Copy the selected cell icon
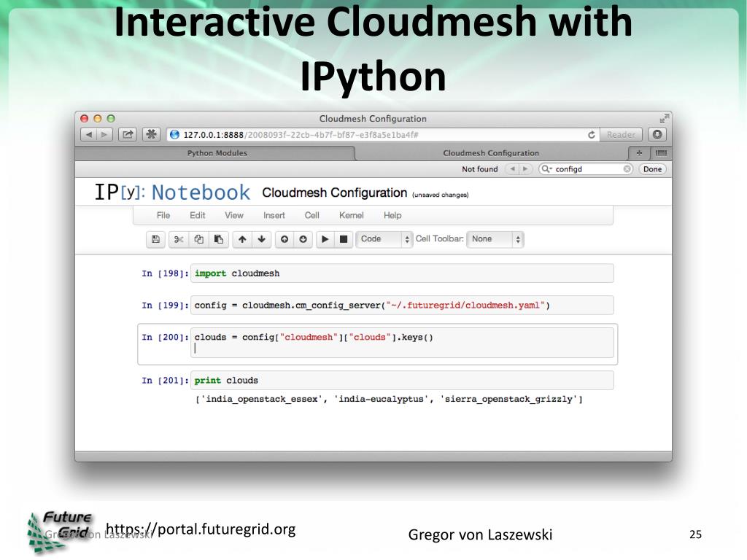The image size is (747, 560). 198,239
